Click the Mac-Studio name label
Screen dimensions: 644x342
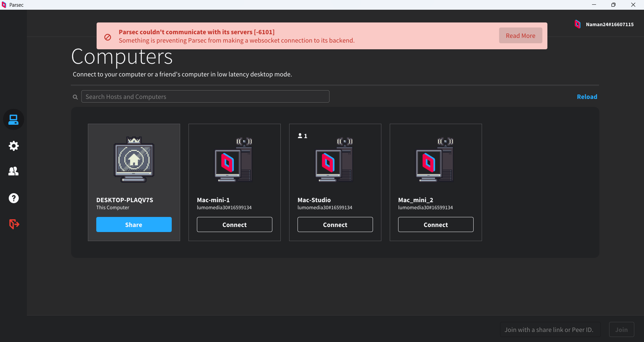(314, 200)
